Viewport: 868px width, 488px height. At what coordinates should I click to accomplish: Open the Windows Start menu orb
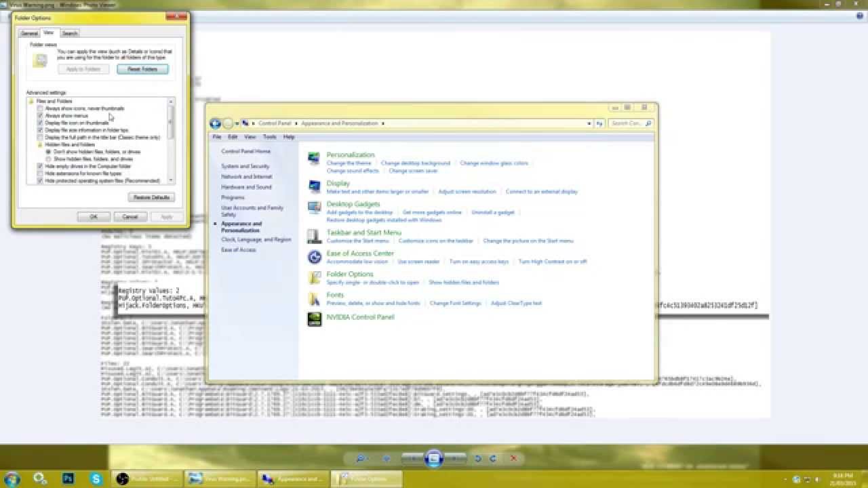pyautogui.click(x=12, y=479)
